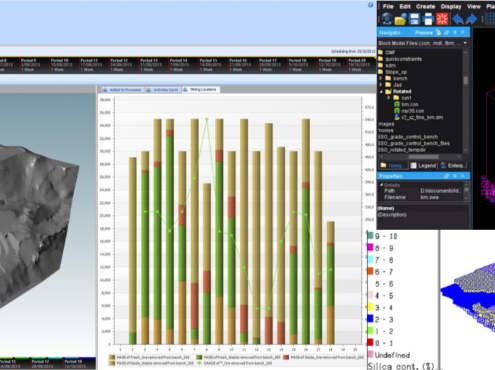Click the printer toolbar icon

click(x=428, y=19)
